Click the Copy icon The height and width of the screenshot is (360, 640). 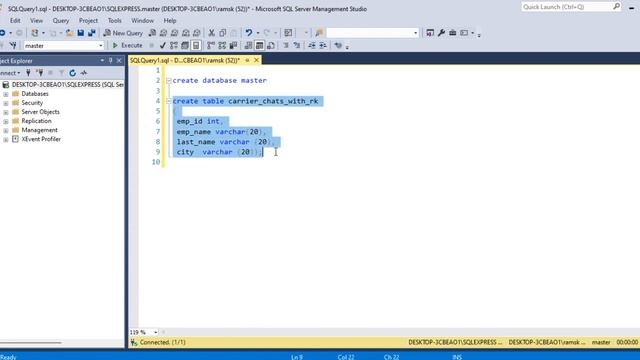pyautogui.click(x=222, y=33)
